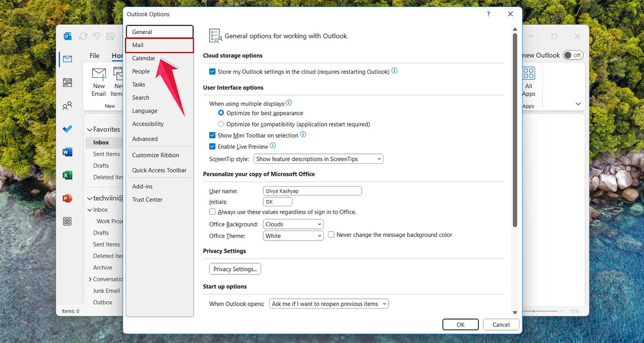Viewport: 644px width, 343px height.
Task: Click the Junk Email folder
Action: pos(106,291)
